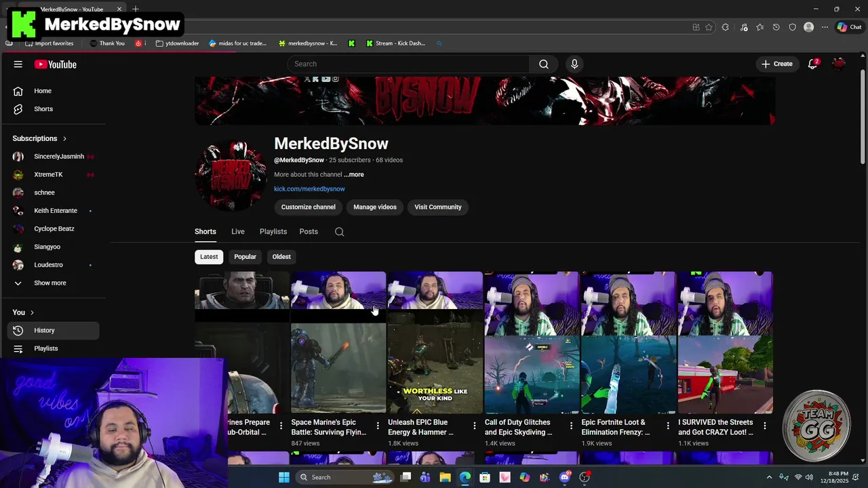
Task: Open the Stream - Kick Dash bookmark
Action: 395,43
